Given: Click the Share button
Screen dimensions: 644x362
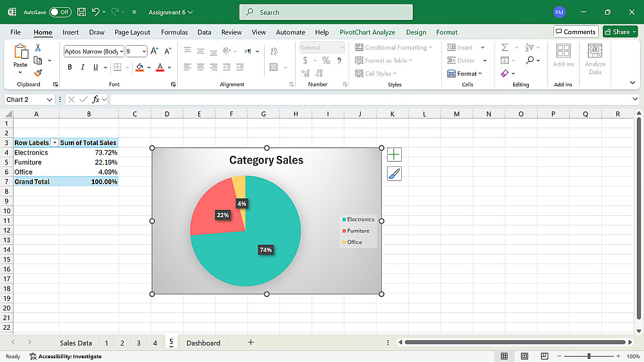Looking at the screenshot, I should (x=620, y=32).
